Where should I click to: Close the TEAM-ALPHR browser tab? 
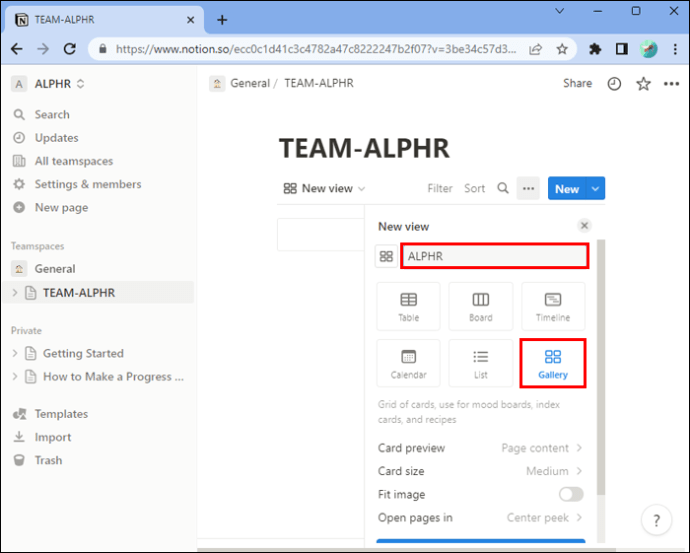point(190,20)
